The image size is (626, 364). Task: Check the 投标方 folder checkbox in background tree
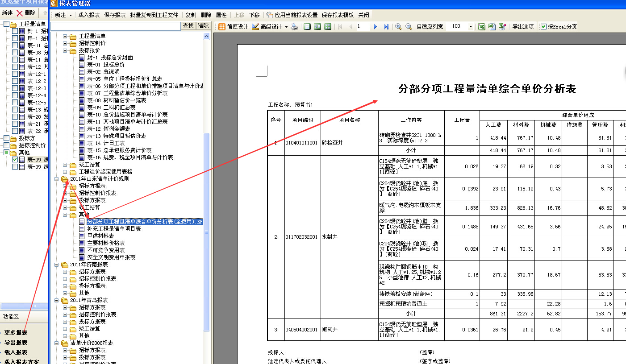pos(6,138)
